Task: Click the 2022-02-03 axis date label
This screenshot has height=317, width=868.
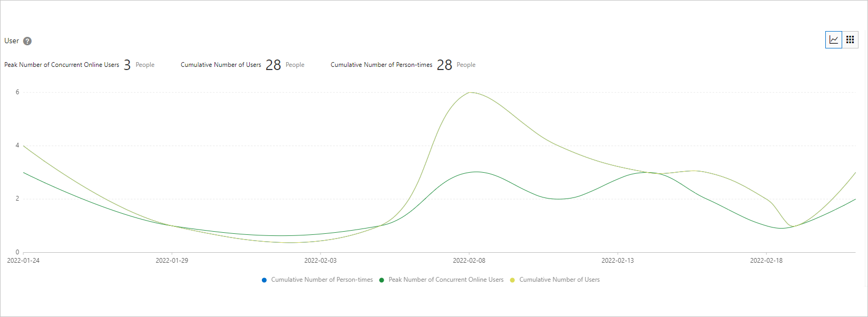Action: click(x=320, y=261)
